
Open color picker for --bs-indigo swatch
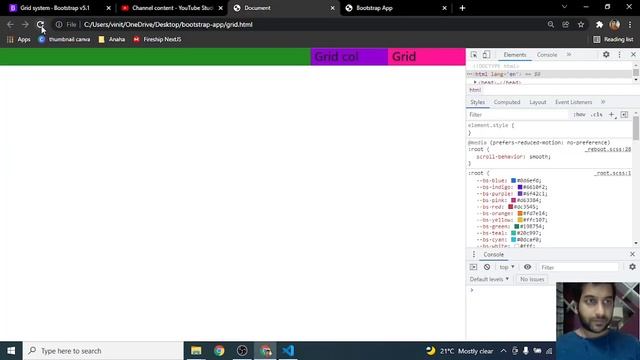520,187
